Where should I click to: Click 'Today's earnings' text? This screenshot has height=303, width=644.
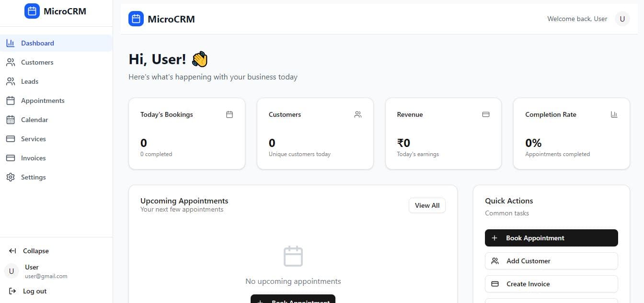coord(418,154)
